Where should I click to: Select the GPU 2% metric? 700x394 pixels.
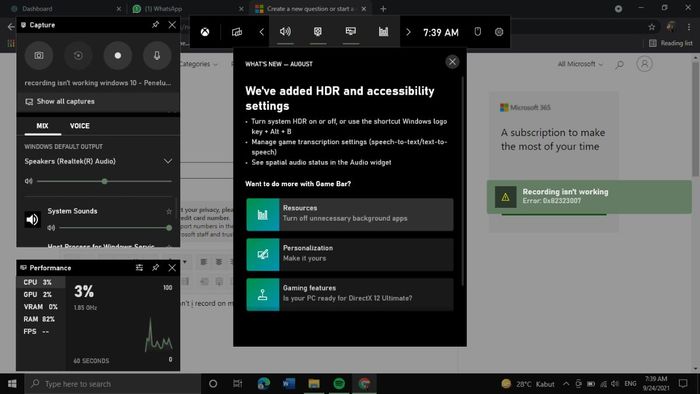point(41,294)
